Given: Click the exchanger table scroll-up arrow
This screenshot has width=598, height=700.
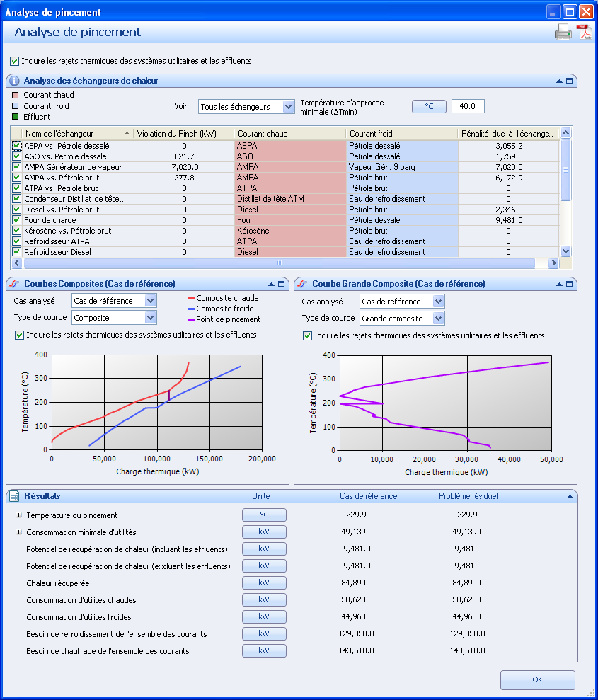Looking at the screenshot, I should point(565,132).
